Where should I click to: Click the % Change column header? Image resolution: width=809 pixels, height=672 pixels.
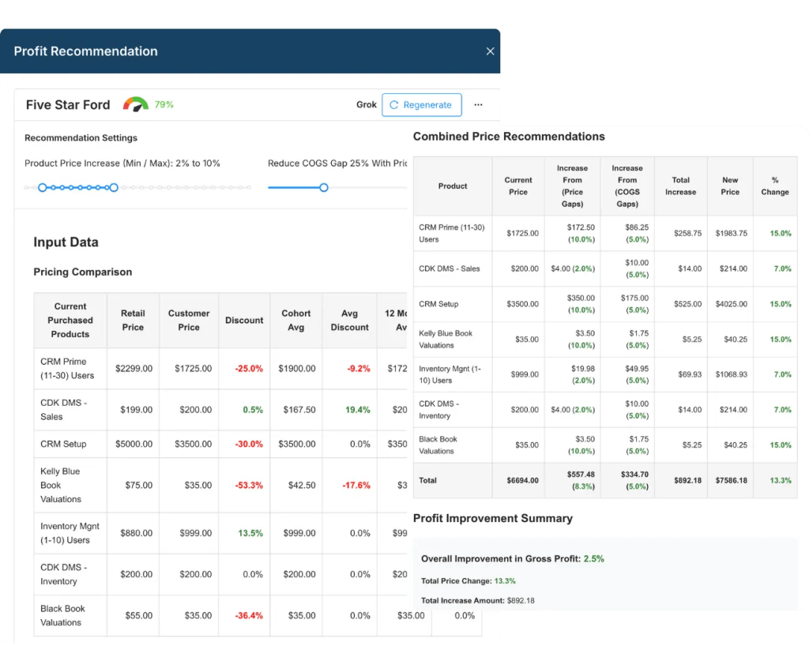(x=774, y=186)
